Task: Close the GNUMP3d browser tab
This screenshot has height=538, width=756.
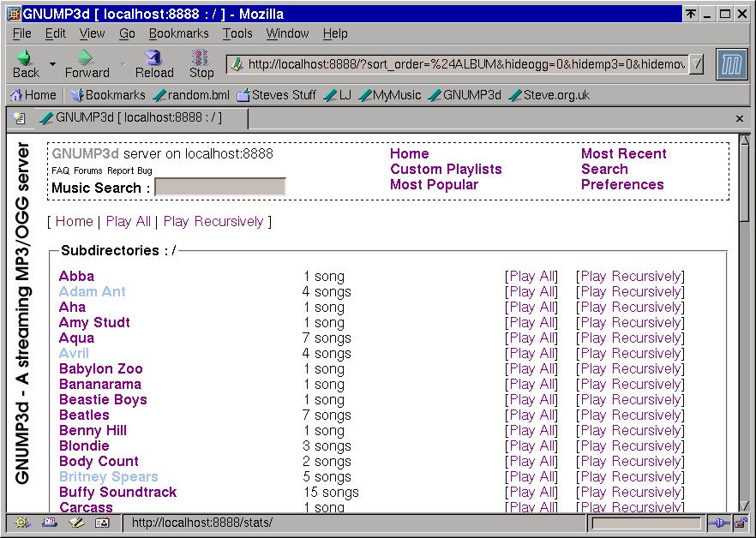Action: click(740, 118)
